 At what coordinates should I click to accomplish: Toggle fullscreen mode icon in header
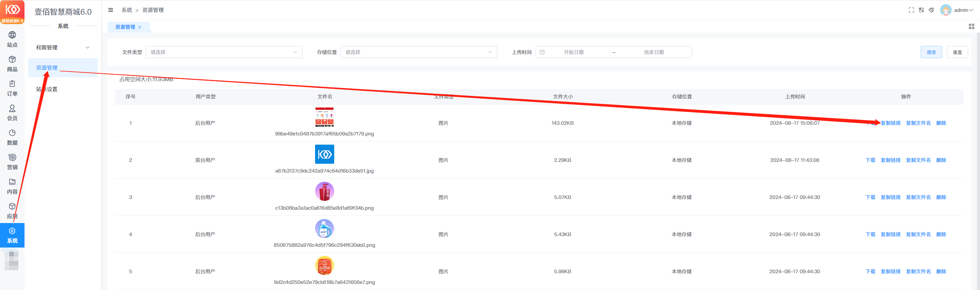[x=911, y=10]
